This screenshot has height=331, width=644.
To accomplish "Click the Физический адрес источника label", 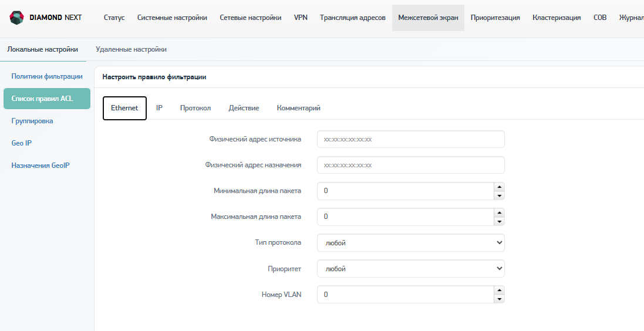I will point(255,139).
